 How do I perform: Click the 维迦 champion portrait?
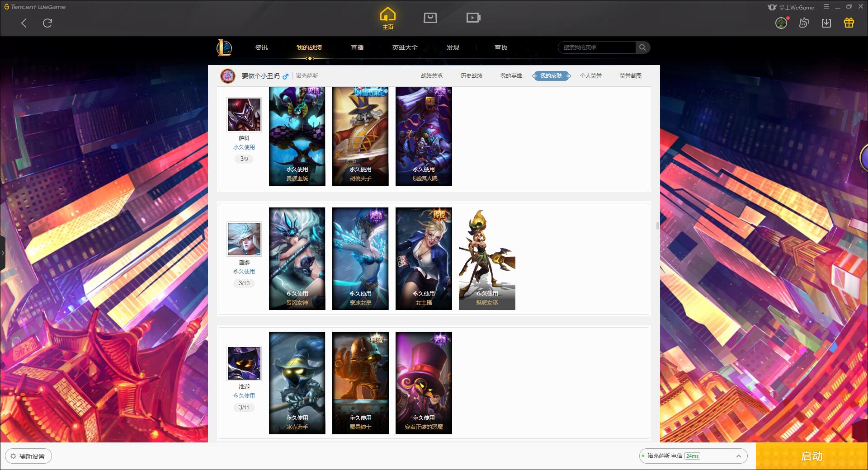coord(244,363)
